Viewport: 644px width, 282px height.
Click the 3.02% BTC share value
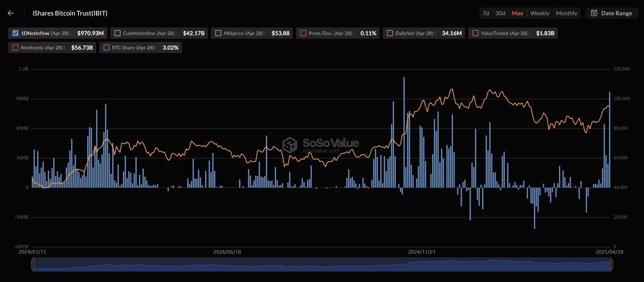(170, 47)
